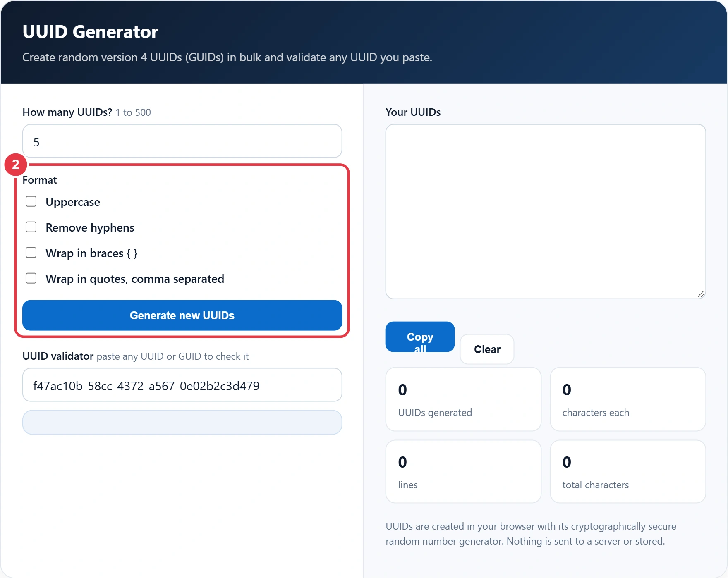Click the 'UUID validator' label

[58, 356]
